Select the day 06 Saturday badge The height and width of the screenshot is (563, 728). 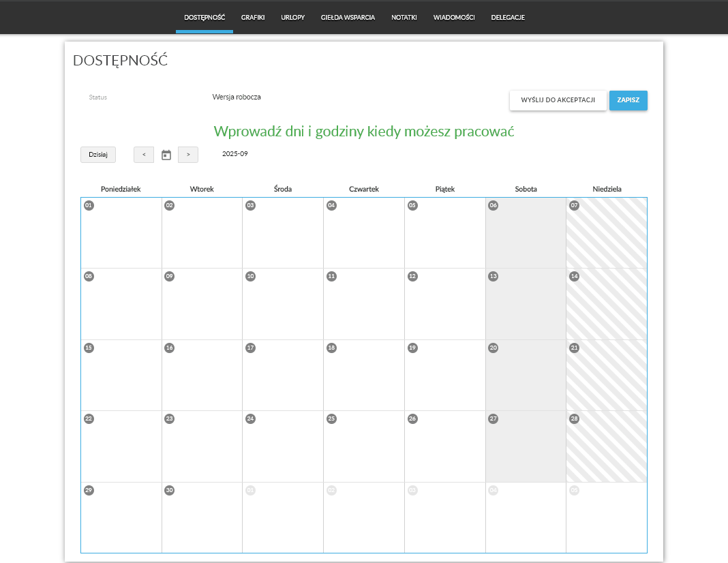[494, 205]
